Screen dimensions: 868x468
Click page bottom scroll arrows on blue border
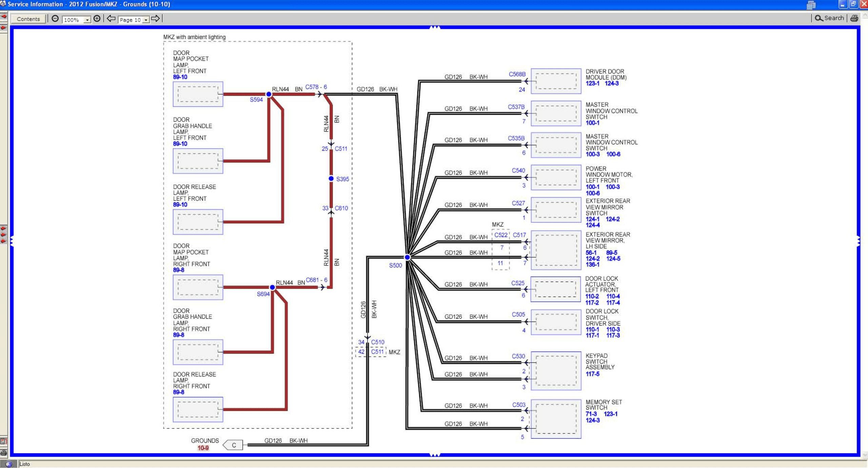click(435, 454)
